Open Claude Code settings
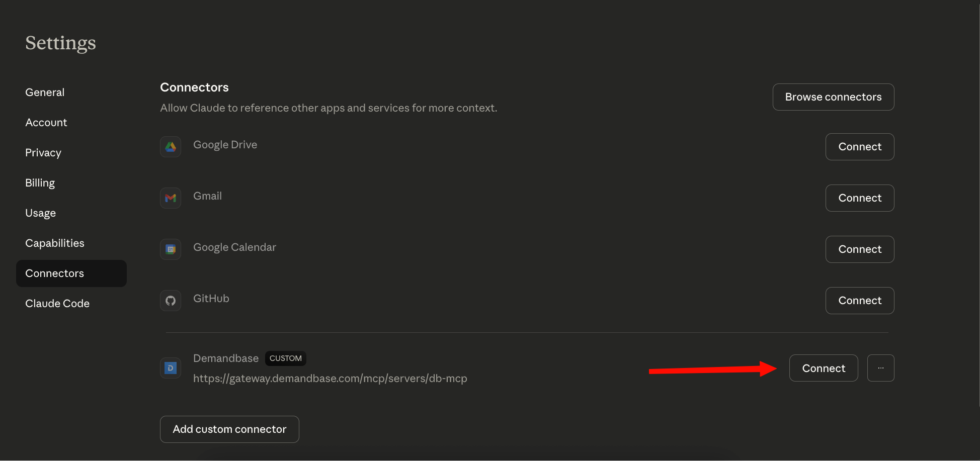The height and width of the screenshot is (461, 980). click(57, 304)
